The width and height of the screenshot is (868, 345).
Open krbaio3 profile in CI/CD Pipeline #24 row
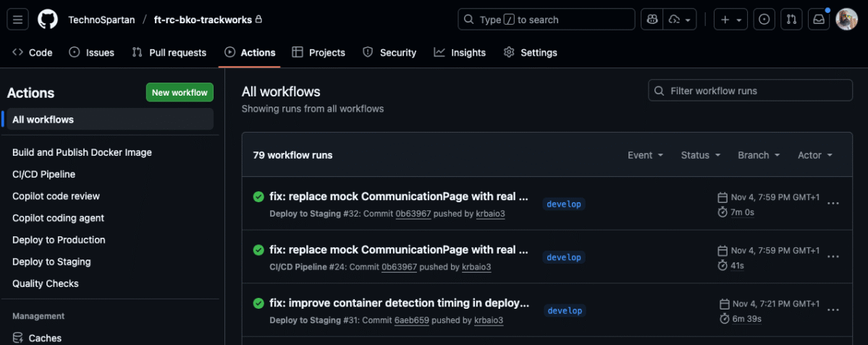476,267
